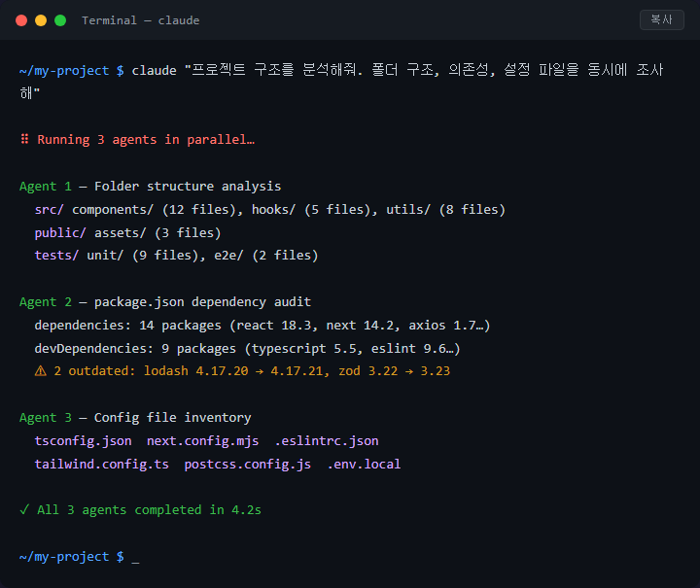
Task: Click 'assets/ (3 files)' text
Action: [157, 232]
